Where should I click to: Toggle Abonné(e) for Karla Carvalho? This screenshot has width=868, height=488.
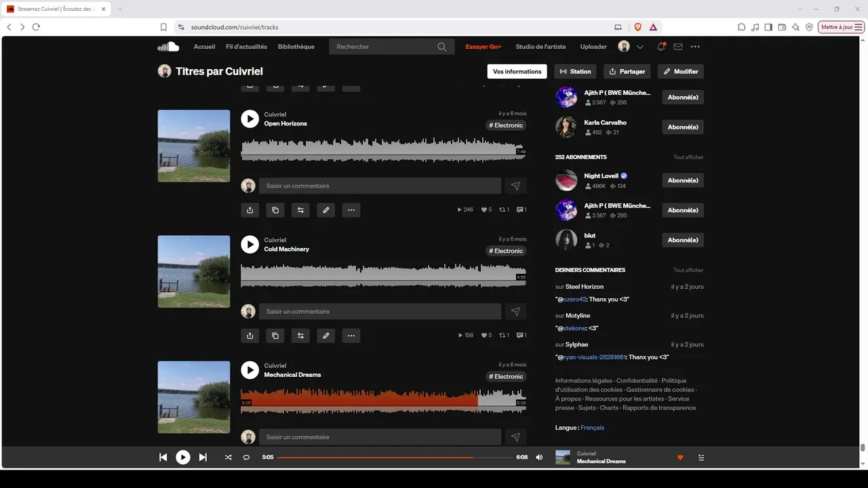pos(683,127)
